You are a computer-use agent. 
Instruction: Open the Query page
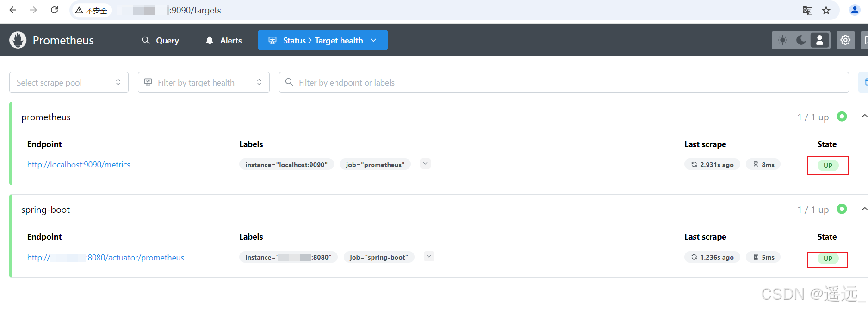click(x=160, y=40)
